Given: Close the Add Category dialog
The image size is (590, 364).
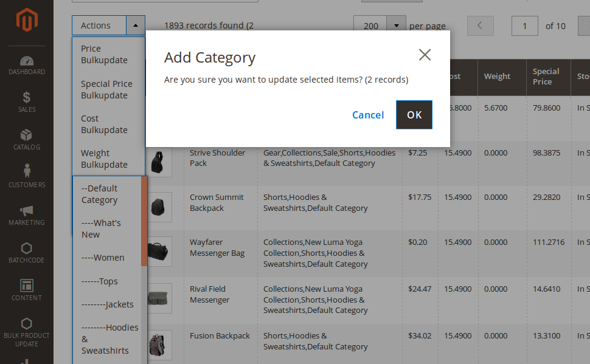Looking at the screenshot, I should [x=425, y=55].
